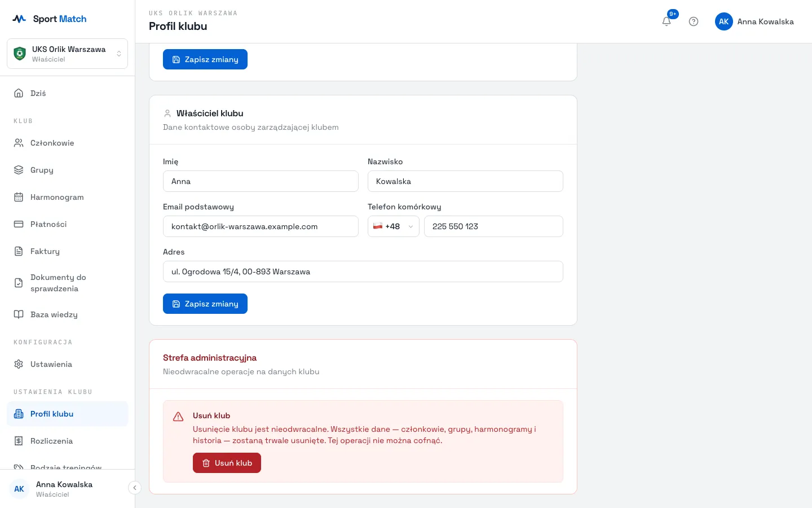Click the UKS Orlik Warszawa club crest
812x508 pixels.
[20, 54]
